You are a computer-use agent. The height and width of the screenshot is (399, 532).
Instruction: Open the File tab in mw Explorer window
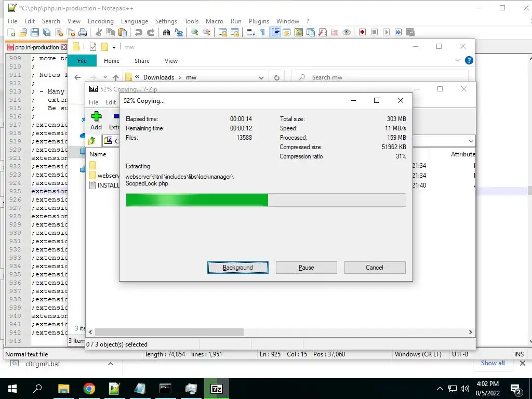point(82,61)
